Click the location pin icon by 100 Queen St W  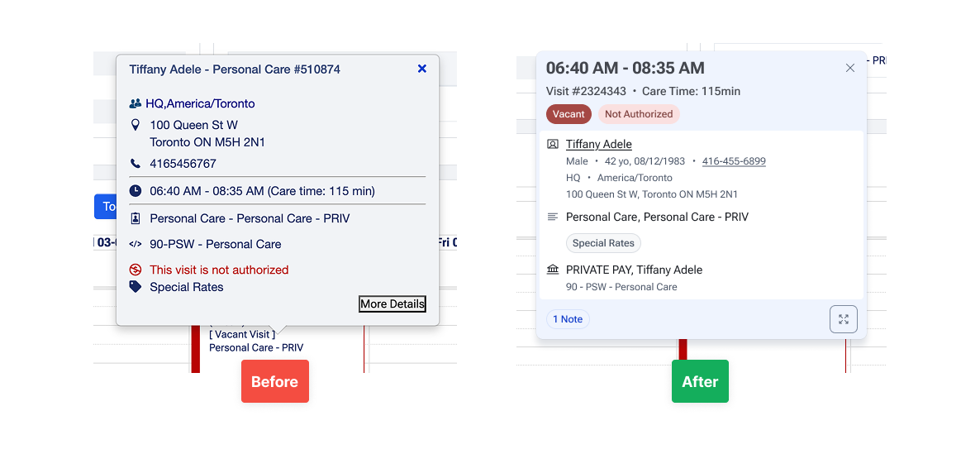tap(136, 125)
